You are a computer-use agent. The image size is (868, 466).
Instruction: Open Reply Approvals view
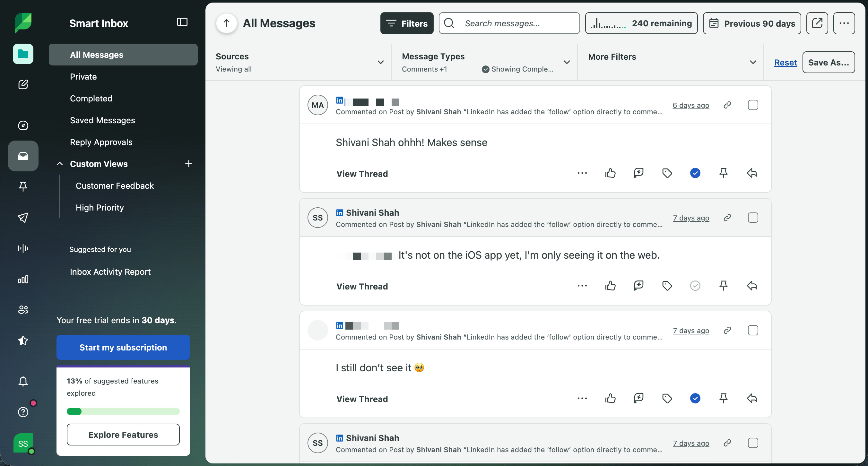101,142
